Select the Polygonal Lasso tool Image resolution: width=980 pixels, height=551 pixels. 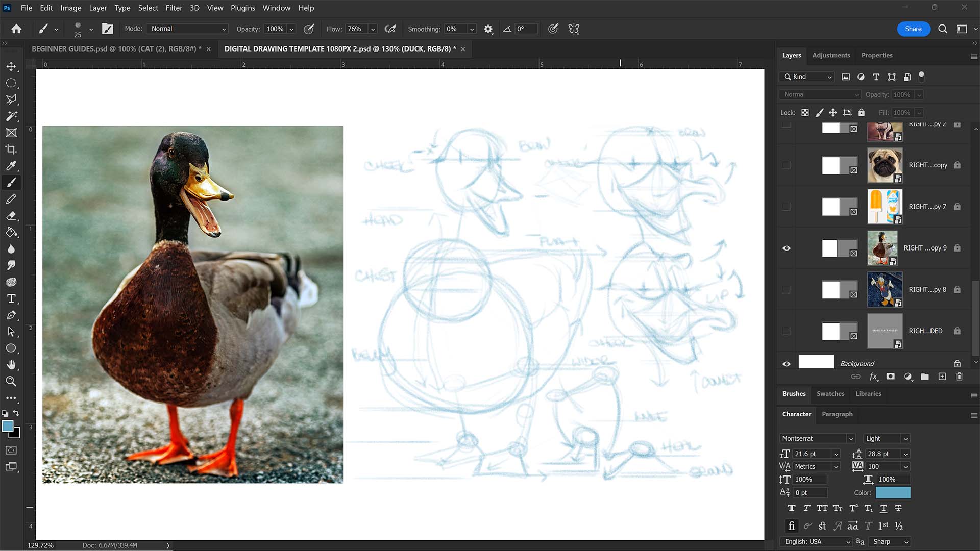[11, 99]
